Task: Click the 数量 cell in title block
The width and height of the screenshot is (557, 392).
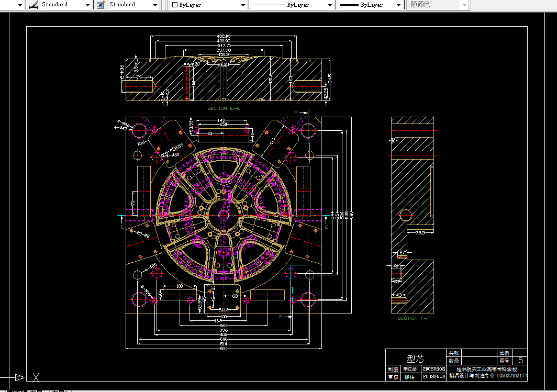Action: [454, 361]
